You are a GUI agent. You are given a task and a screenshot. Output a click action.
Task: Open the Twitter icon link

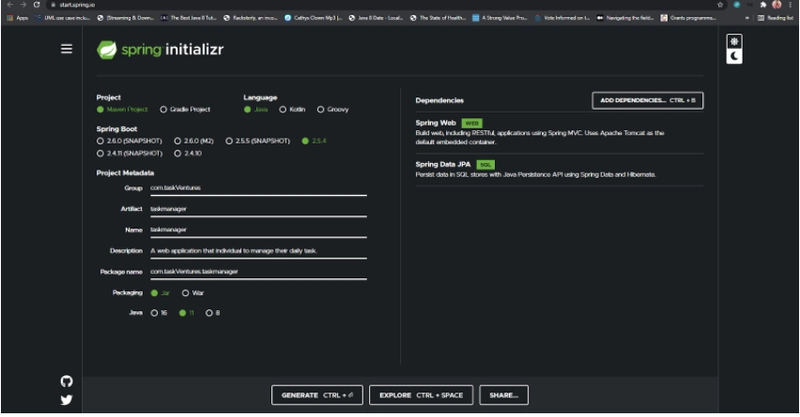(66, 399)
